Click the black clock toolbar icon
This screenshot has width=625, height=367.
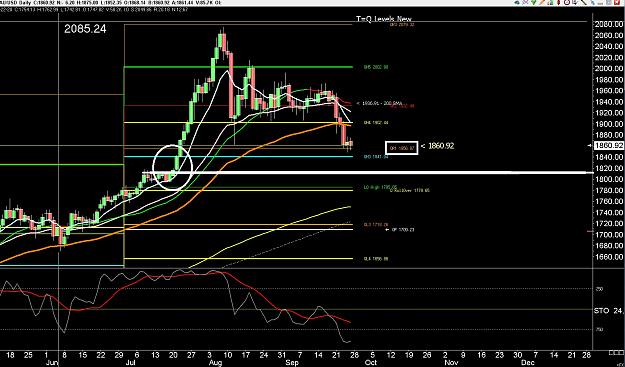567,2
